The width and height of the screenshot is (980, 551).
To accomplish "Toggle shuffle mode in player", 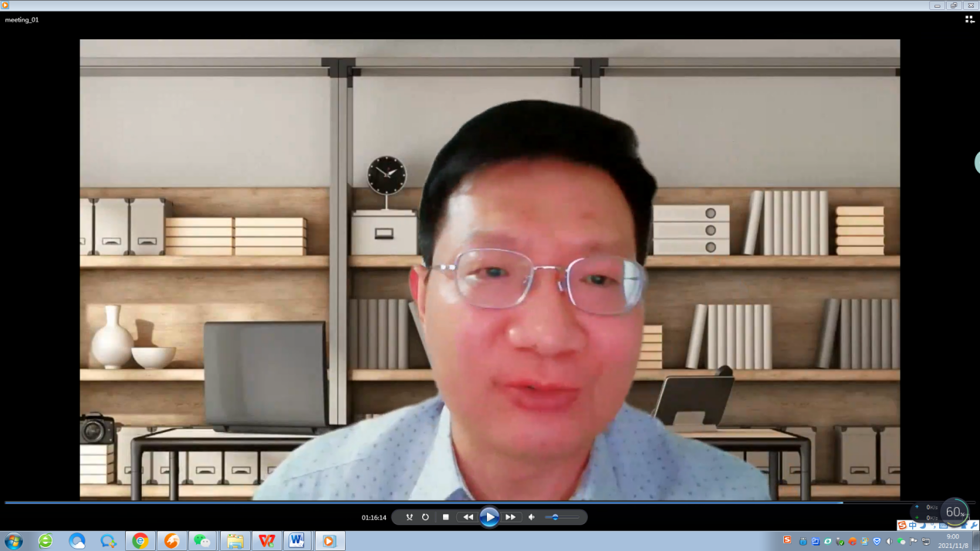I will (410, 517).
